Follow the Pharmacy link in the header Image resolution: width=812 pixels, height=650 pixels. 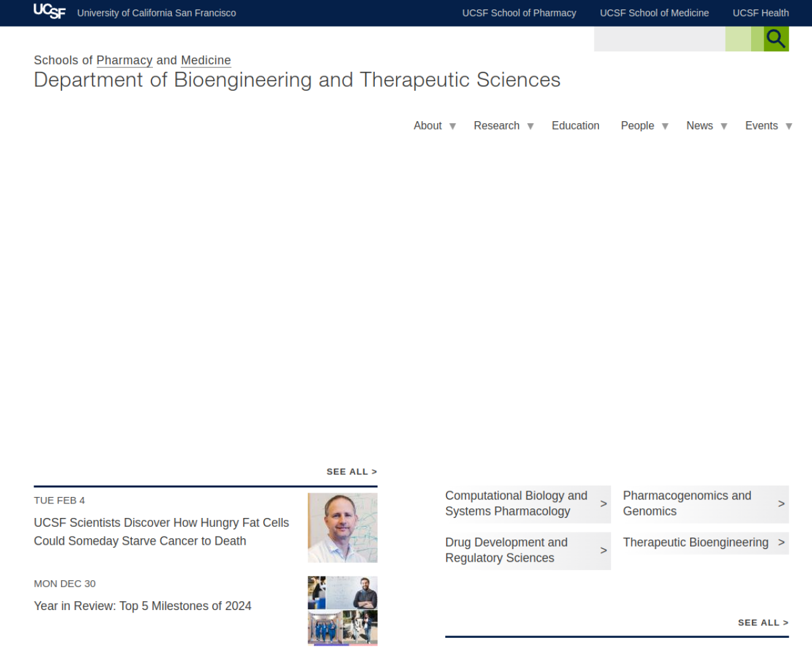(x=124, y=60)
